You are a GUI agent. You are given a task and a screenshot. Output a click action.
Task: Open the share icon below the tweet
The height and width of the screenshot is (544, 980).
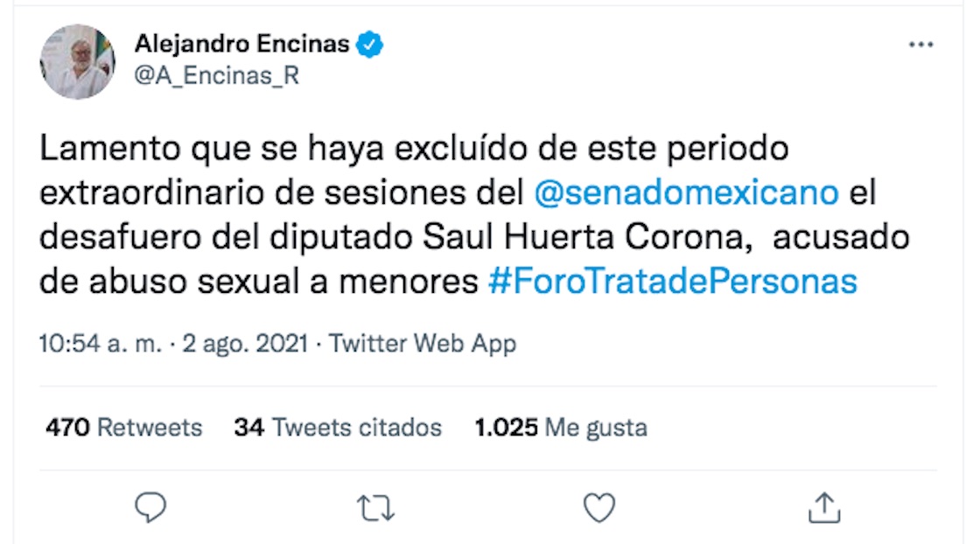coord(824,507)
